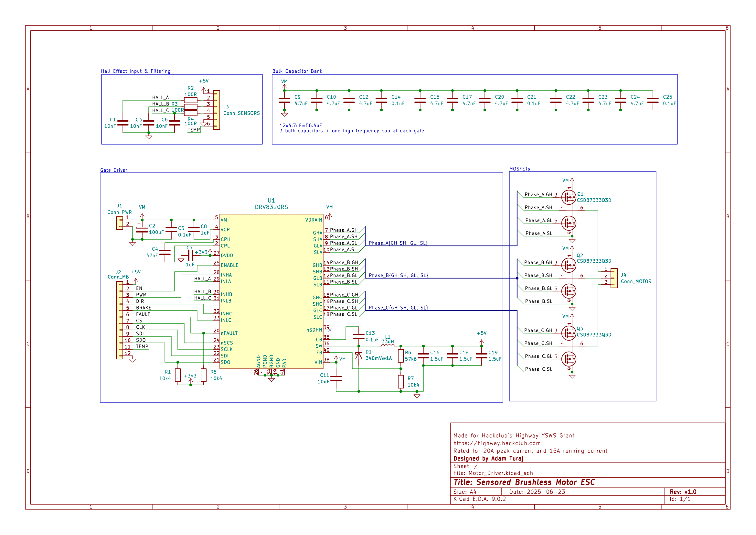Select 'Title: Sensored Brushless Motor ESC' text

click(x=524, y=482)
